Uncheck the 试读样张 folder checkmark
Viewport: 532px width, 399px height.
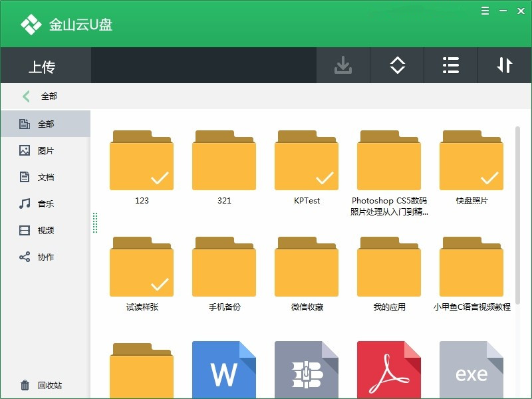(x=160, y=285)
